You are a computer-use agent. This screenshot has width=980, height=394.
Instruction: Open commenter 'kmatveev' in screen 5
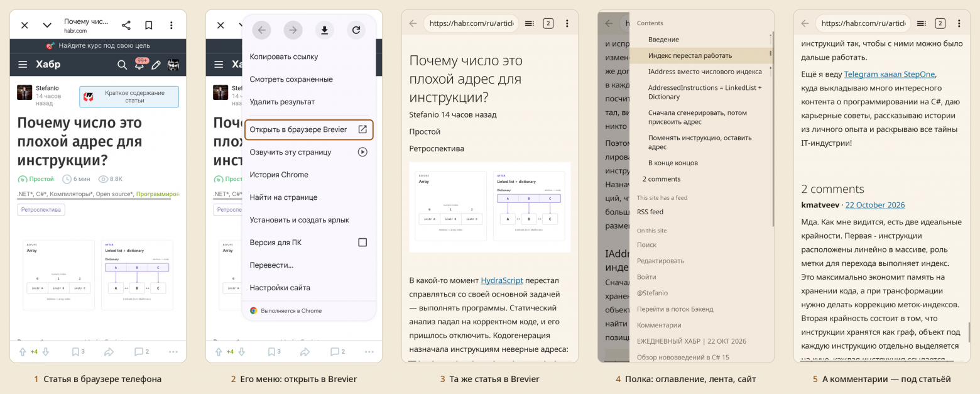pyautogui.click(x=821, y=205)
